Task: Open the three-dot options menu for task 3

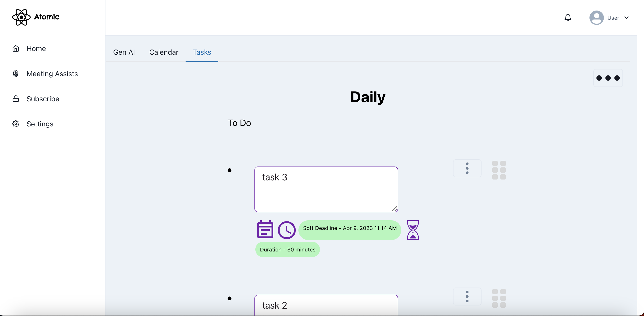Action: (467, 169)
